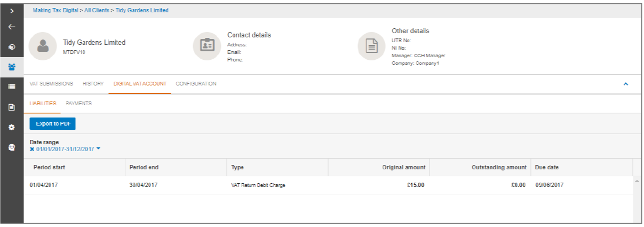The width and height of the screenshot is (644, 227).
Task: Switch to the VAT Submissions tab
Action: click(x=51, y=84)
